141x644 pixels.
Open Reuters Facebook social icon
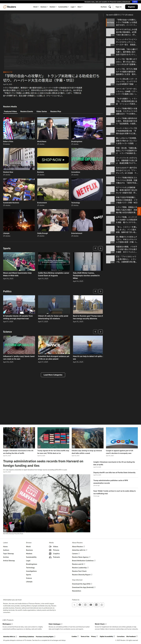[x=80, y=605]
